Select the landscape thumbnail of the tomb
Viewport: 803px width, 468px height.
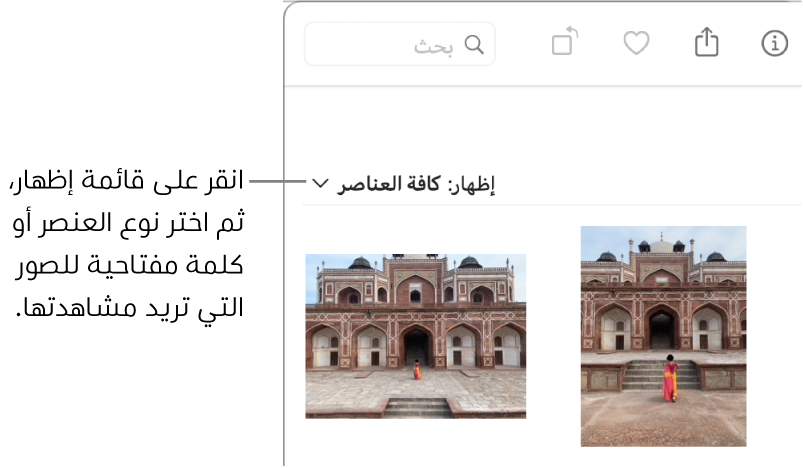click(415, 336)
